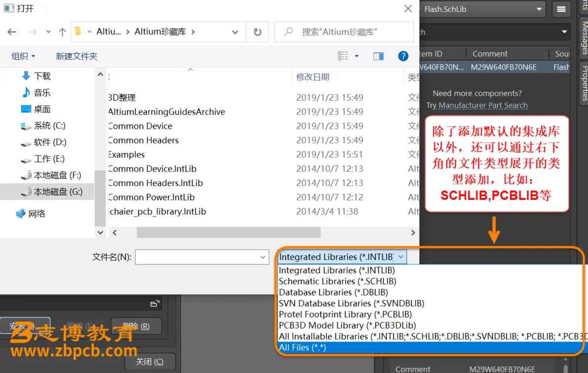This screenshot has height=373, width=588.
Task: Select 网络 in navigation pane
Action: tap(37, 214)
